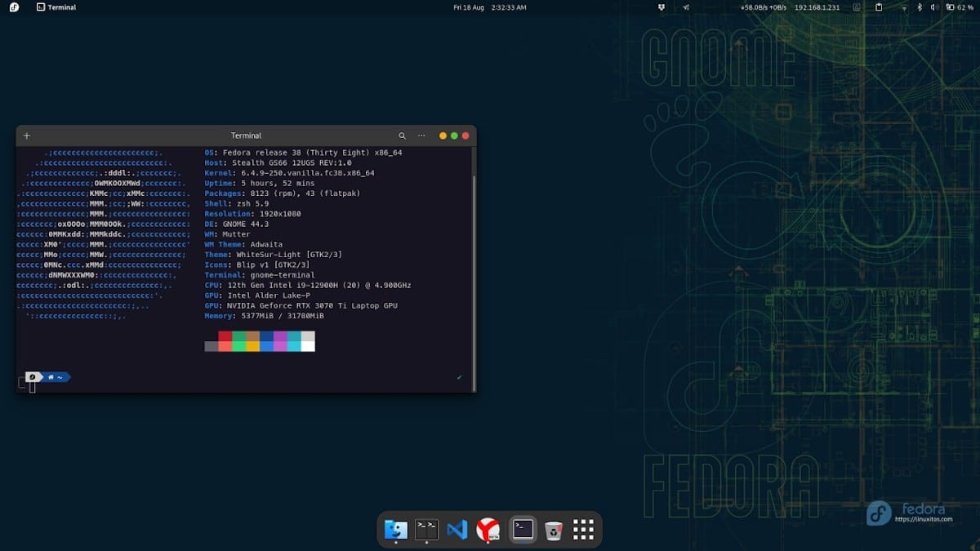
Task: Click the battery 62 % indicator
Action: coord(959,7)
